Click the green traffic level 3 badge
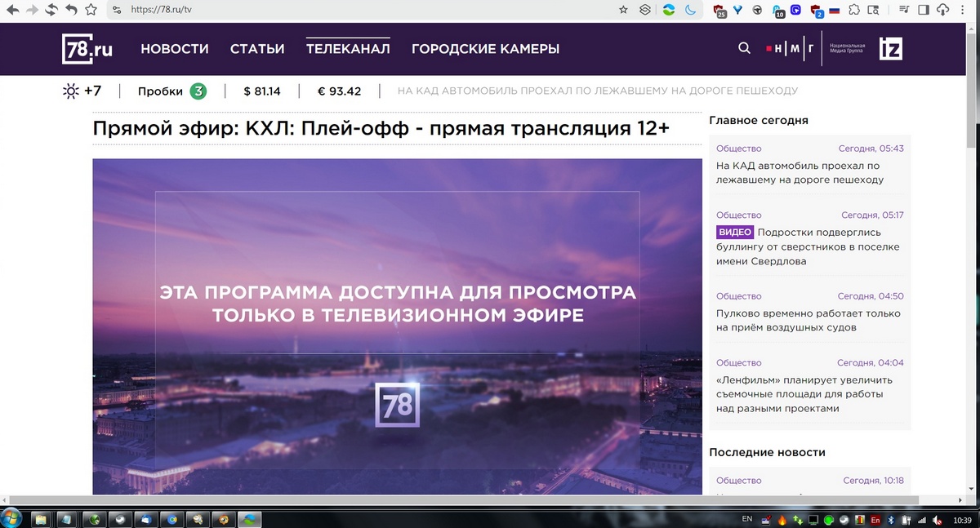The height and width of the screenshot is (528, 980). click(x=198, y=91)
